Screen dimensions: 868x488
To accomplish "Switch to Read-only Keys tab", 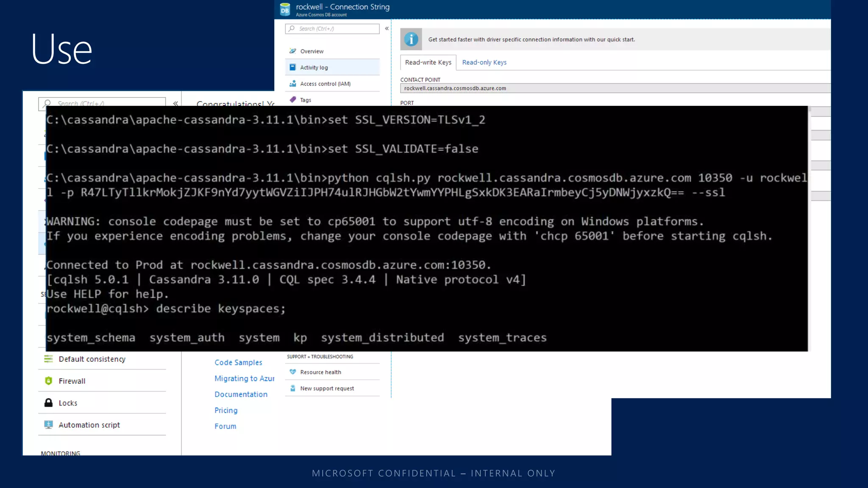I will (x=484, y=62).
